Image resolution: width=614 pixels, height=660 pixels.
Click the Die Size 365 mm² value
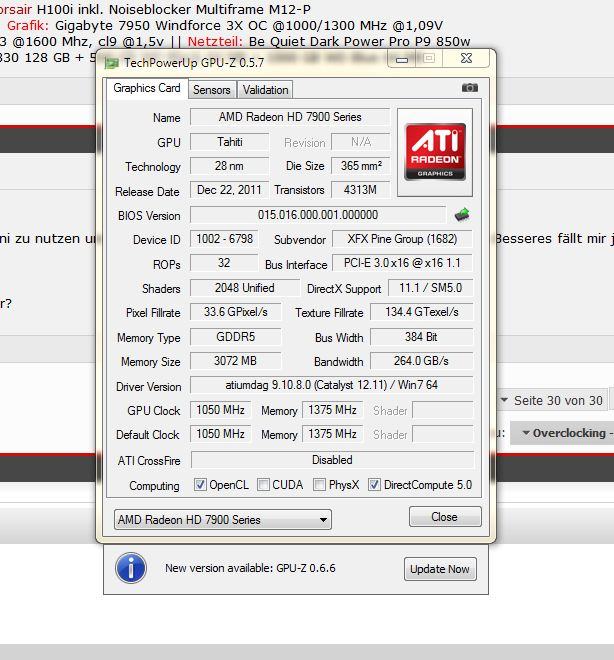click(360, 166)
